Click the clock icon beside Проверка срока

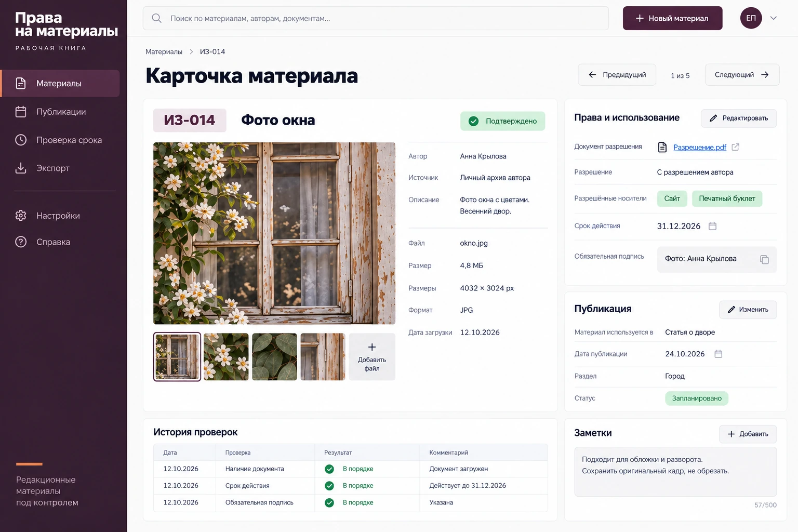click(x=21, y=140)
